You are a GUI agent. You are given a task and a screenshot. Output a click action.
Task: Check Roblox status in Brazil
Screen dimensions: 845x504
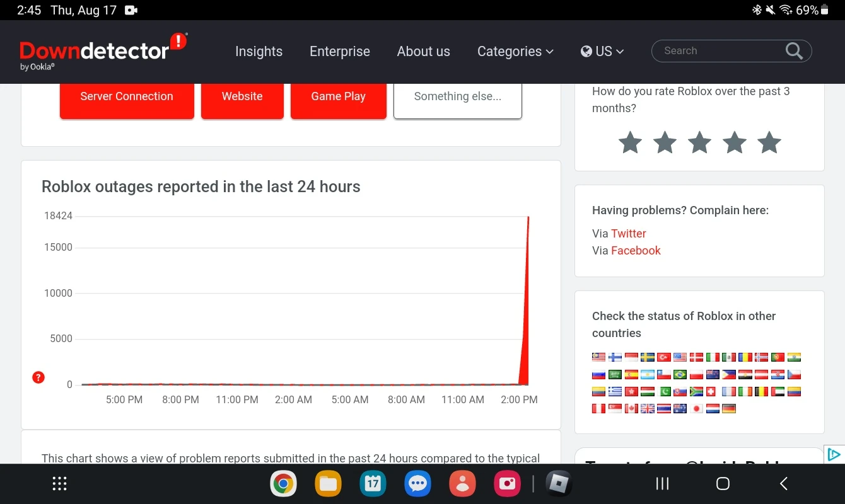[679, 374]
